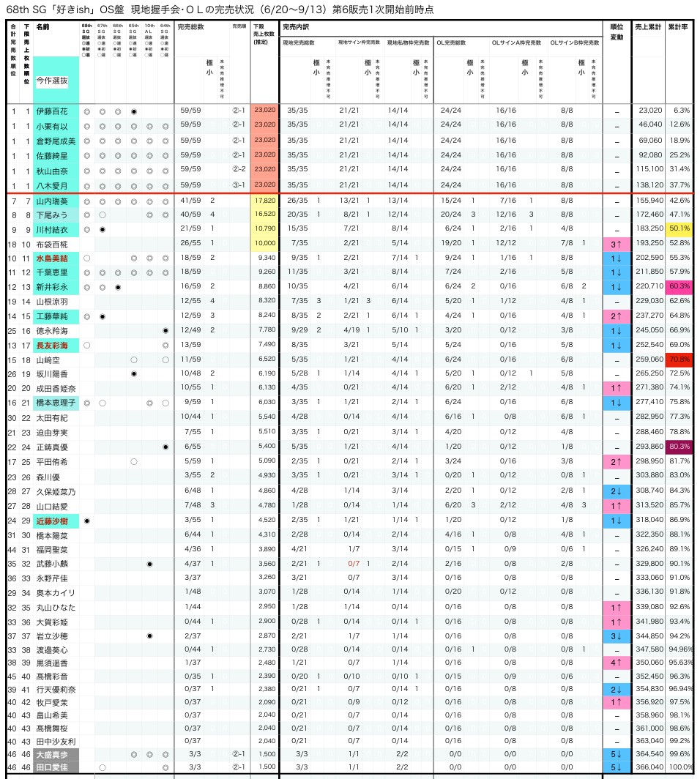The height and width of the screenshot is (779, 700).
Task: Select the name cell 丸山ひなた
Action: tap(56, 607)
